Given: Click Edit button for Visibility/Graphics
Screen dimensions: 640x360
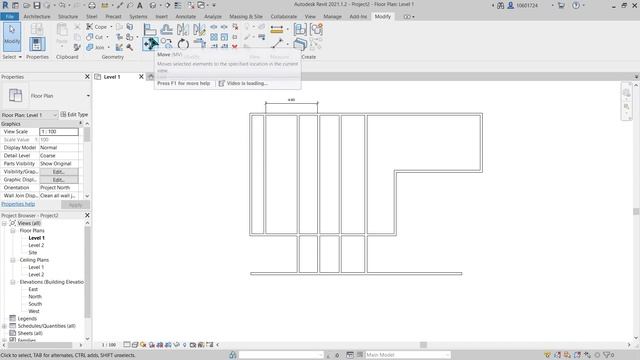Looking at the screenshot, I should pos(59,172).
